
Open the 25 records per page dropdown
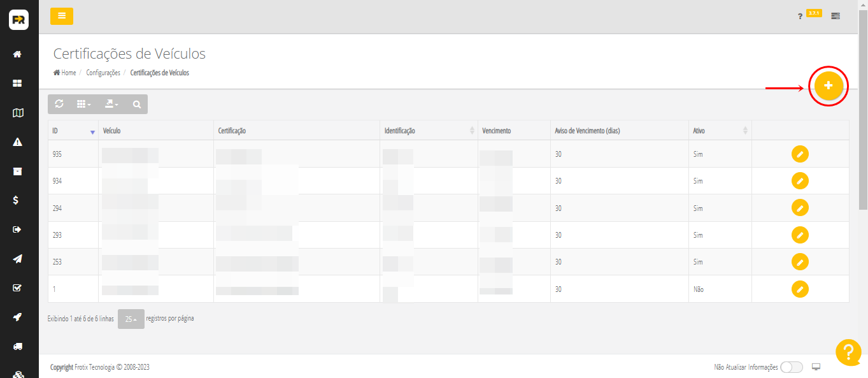pyautogui.click(x=131, y=319)
